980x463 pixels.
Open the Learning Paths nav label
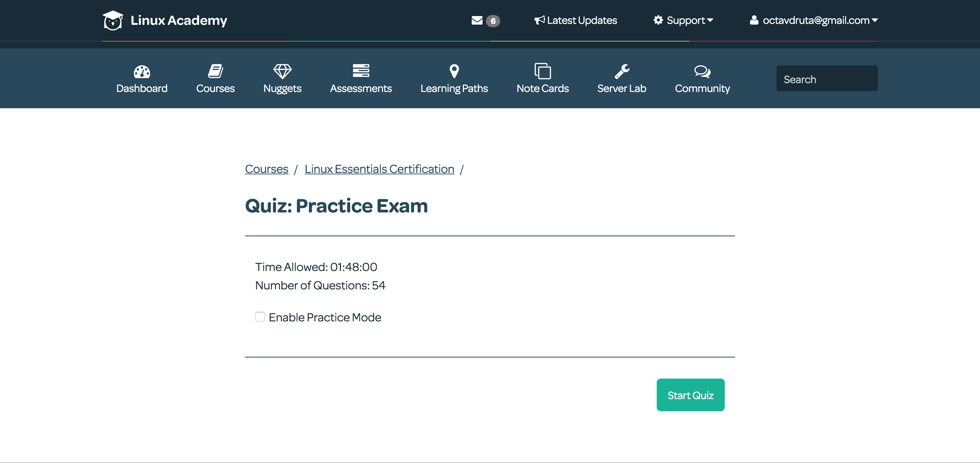click(x=454, y=89)
